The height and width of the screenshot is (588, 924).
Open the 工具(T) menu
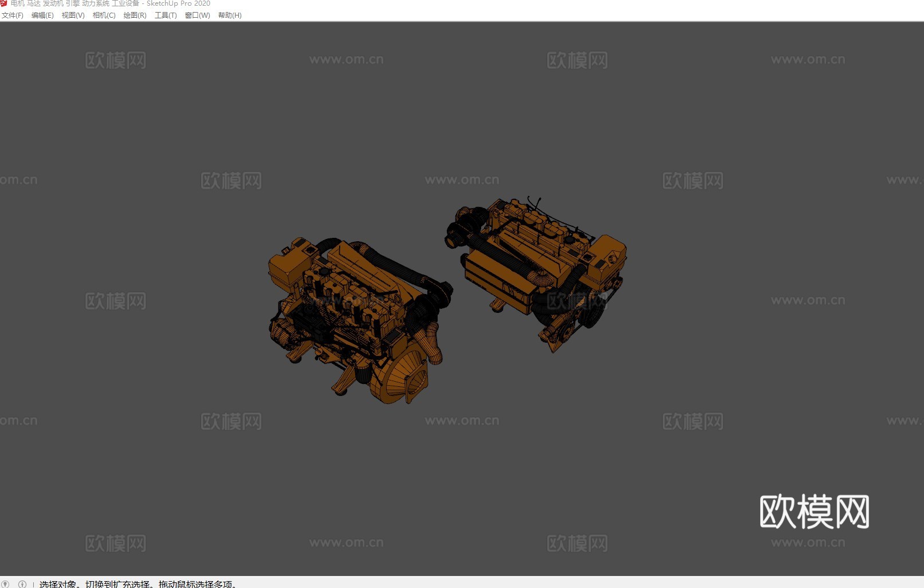click(166, 15)
